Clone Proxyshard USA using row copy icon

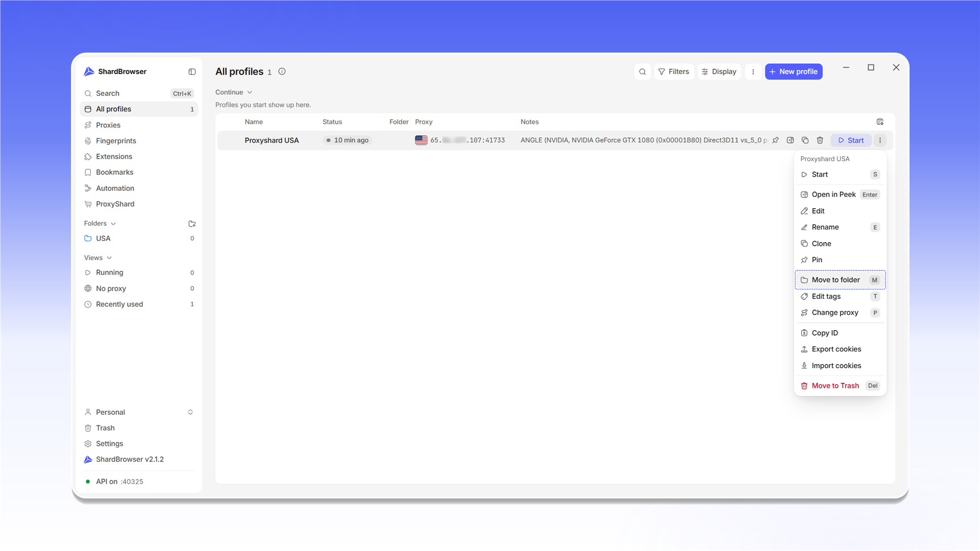click(x=805, y=140)
